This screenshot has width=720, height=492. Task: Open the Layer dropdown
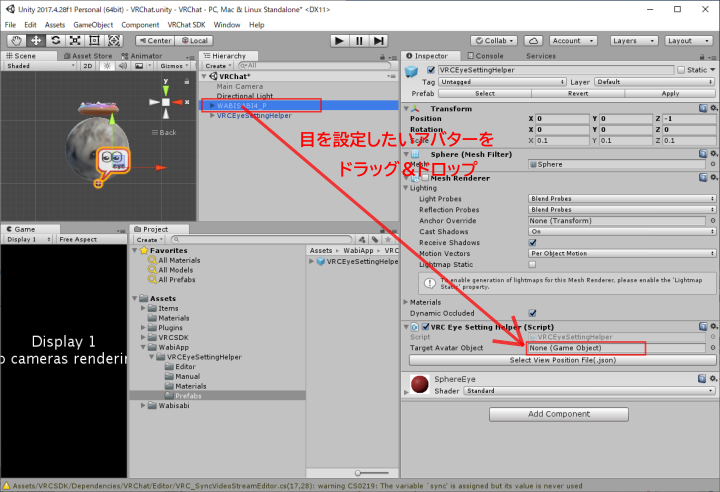[x=654, y=82]
